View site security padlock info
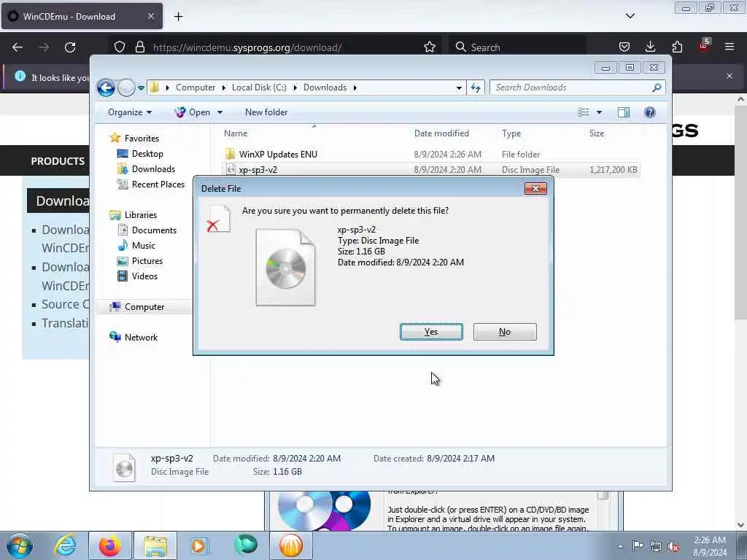The height and width of the screenshot is (560, 747). pos(139,47)
